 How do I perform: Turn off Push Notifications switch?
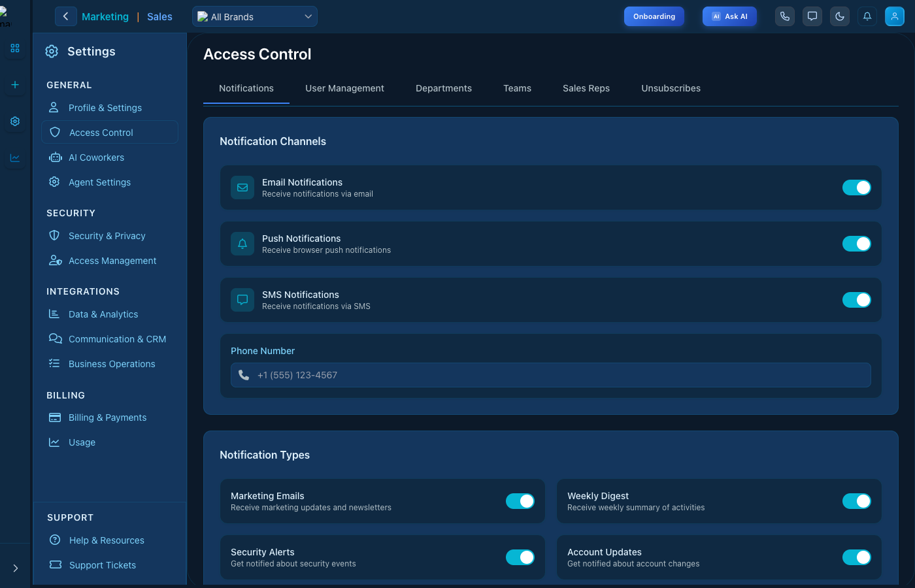[857, 244]
